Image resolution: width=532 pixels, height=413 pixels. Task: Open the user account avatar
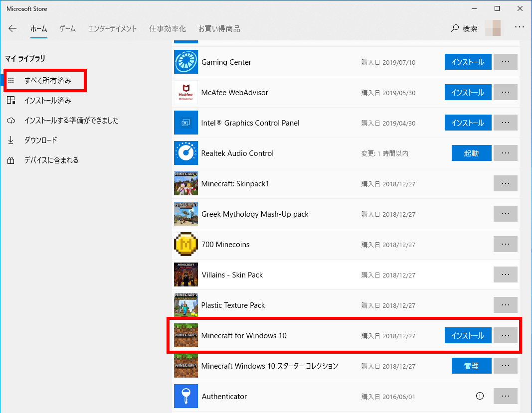[493, 28]
